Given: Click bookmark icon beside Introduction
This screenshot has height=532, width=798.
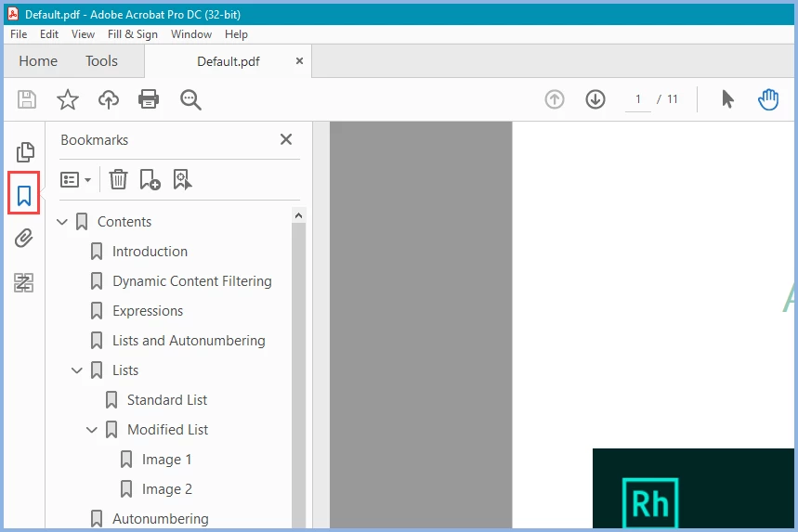Looking at the screenshot, I should click(x=97, y=252).
